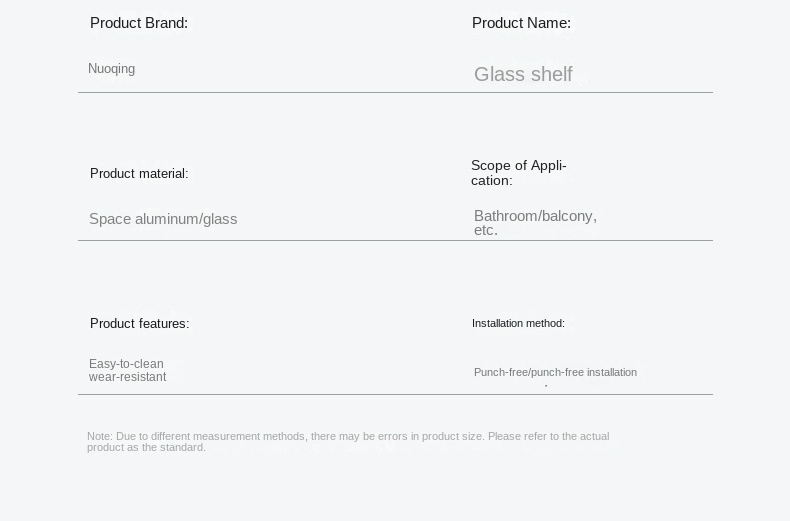Click the "Product Brand:" label
Image resolution: width=790 pixels, height=521 pixels.
(x=139, y=23)
